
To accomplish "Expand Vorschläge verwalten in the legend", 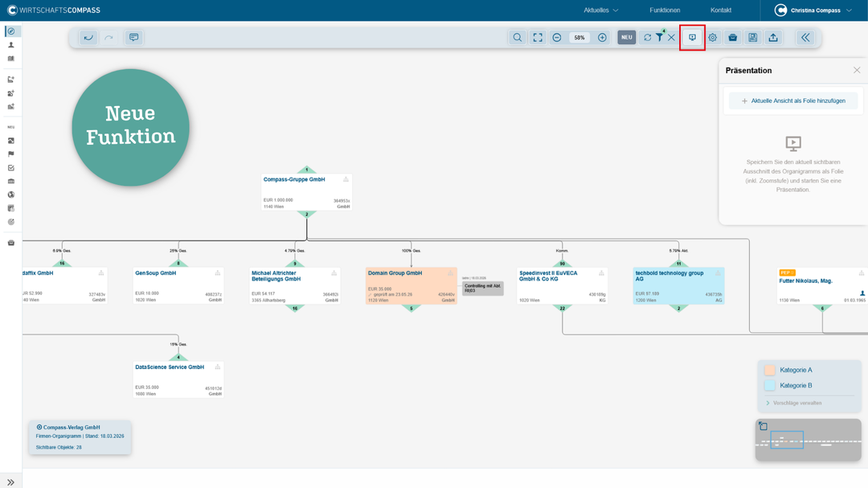I will tap(794, 403).
